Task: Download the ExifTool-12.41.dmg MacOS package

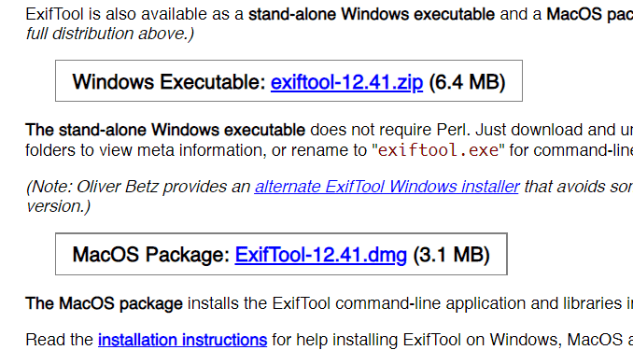Action: click(320, 255)
